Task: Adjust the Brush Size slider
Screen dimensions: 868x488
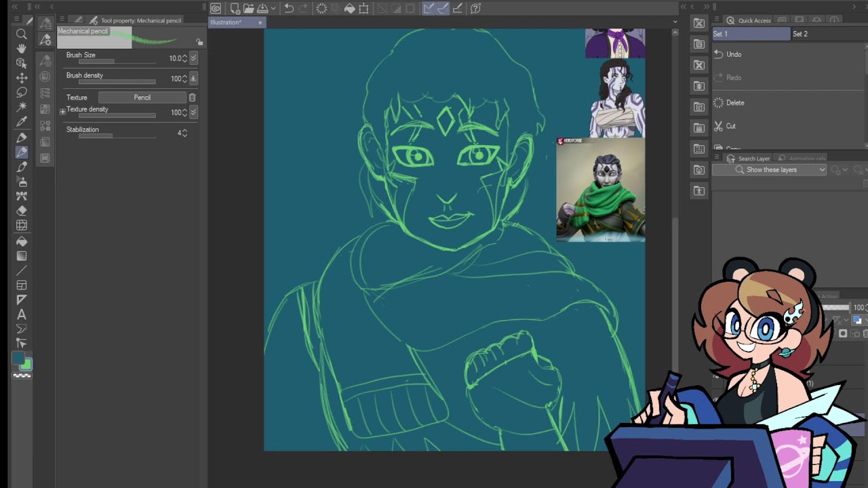Action: pos(117,62)
